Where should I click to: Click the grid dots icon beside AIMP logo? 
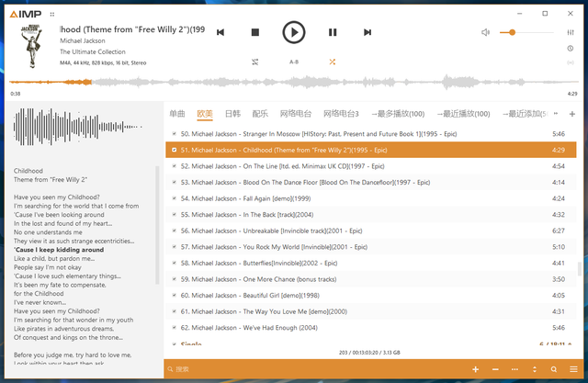point(52,15)
